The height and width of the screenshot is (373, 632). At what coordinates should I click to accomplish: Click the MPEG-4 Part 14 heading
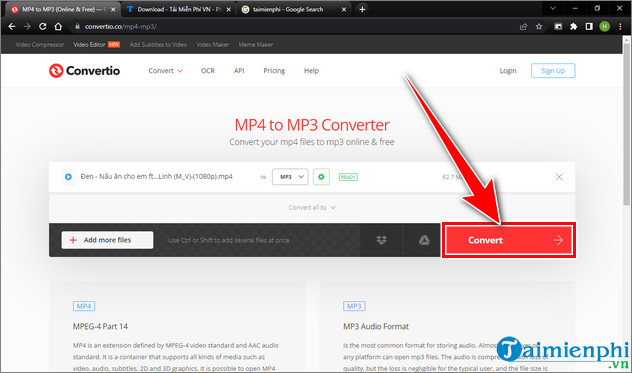pyautogui.click(x=100, y=326)
